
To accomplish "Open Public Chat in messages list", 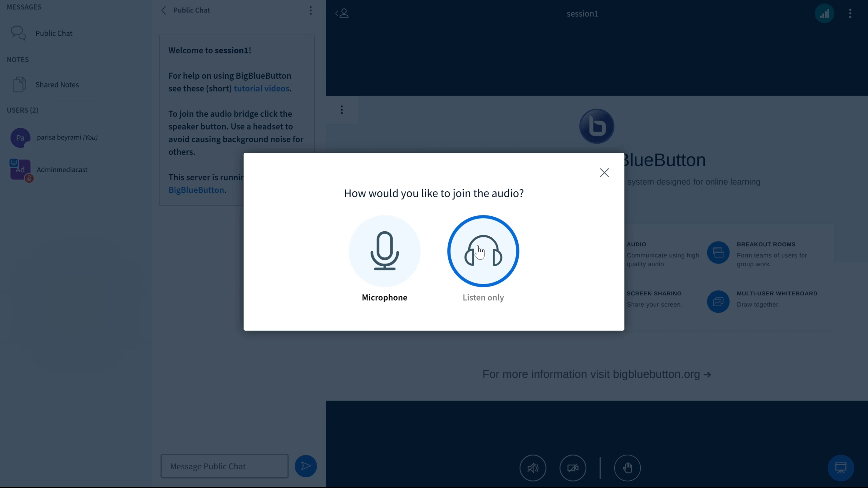I will pos(54,33).
